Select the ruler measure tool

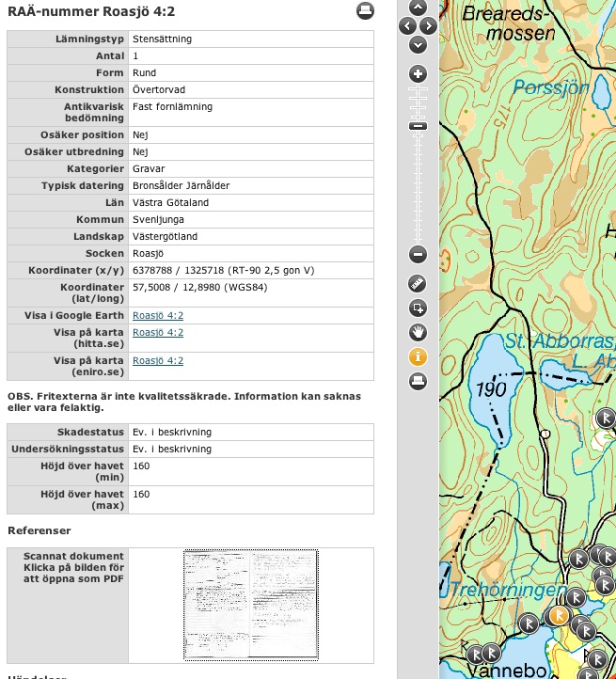pos(419,283)
